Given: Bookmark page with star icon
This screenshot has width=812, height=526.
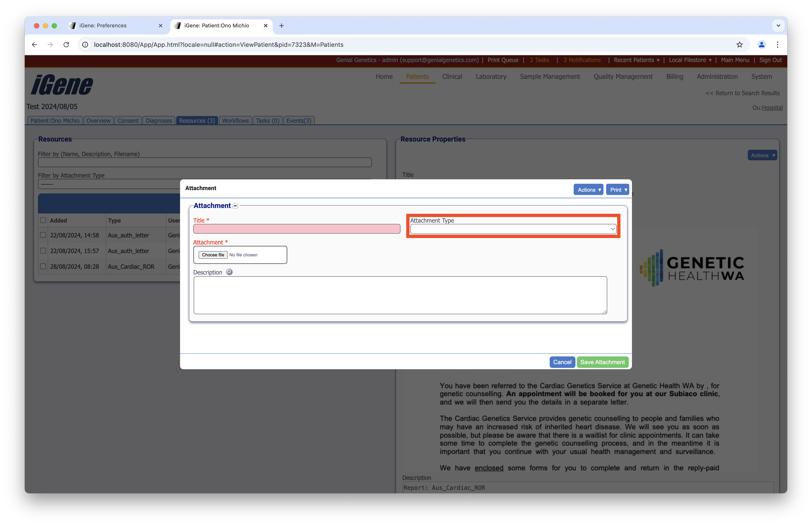Looking at the screenshot, I should [x=739, y=45].
